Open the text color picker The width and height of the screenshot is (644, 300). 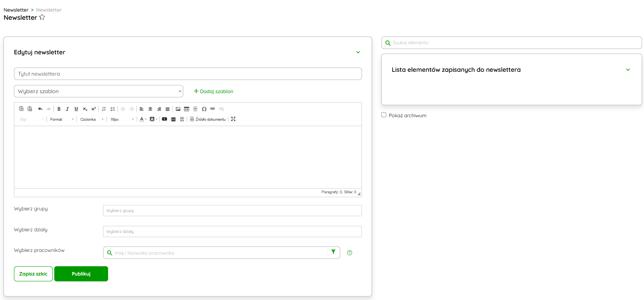[143, 119]
